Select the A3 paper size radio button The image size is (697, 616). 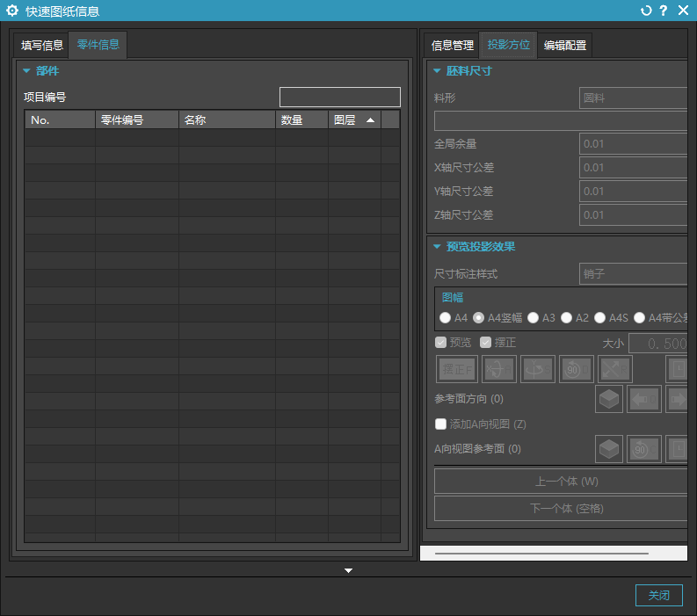pyautogui.click(x=534, y=318)
